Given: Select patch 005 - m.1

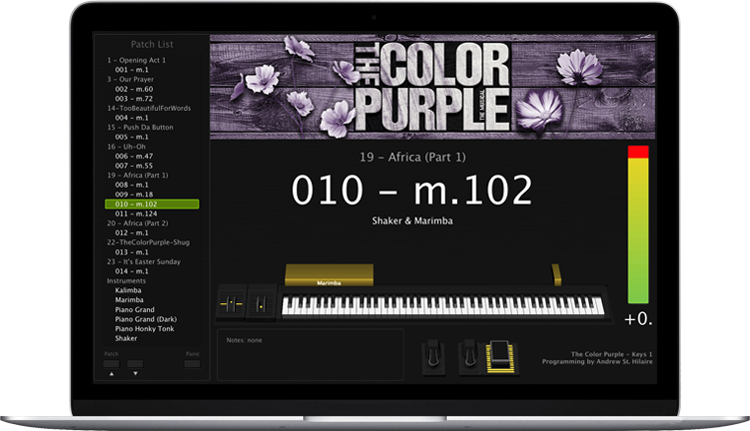Looking at the screenshot, I should [132, 137].
